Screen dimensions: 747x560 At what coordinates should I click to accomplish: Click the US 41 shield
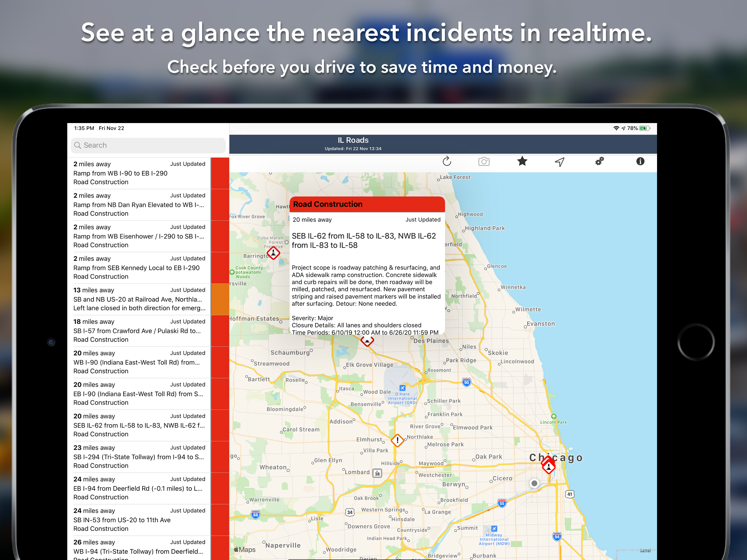coord(570,494)
